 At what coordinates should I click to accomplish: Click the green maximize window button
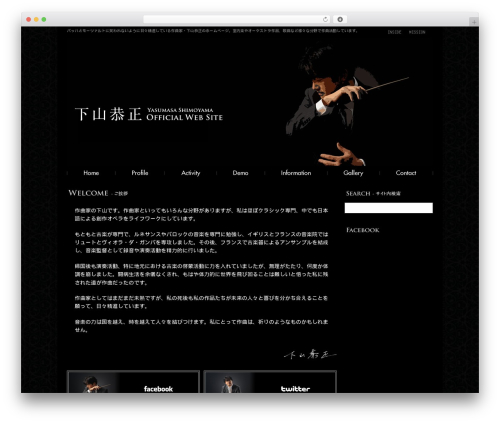(44, 19)
